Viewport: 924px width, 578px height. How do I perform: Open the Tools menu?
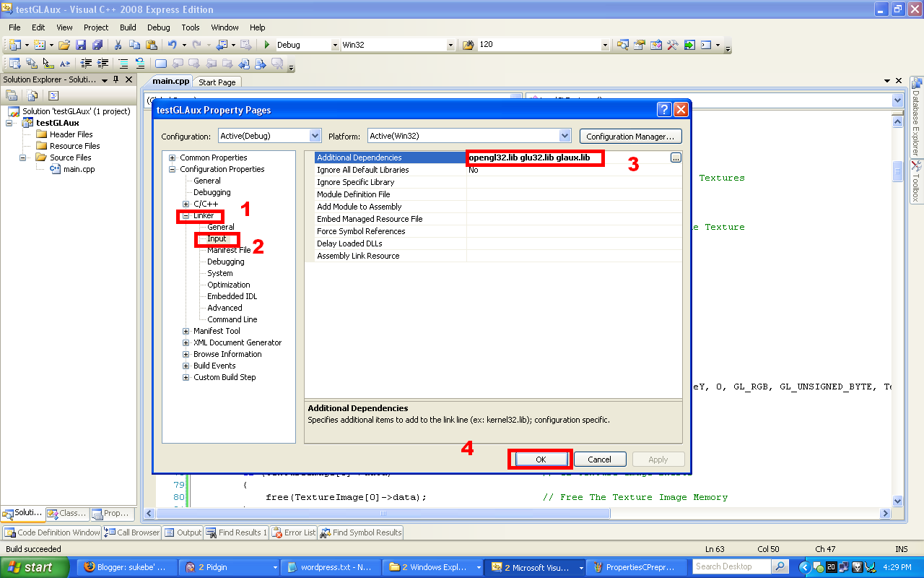(191, 27)
